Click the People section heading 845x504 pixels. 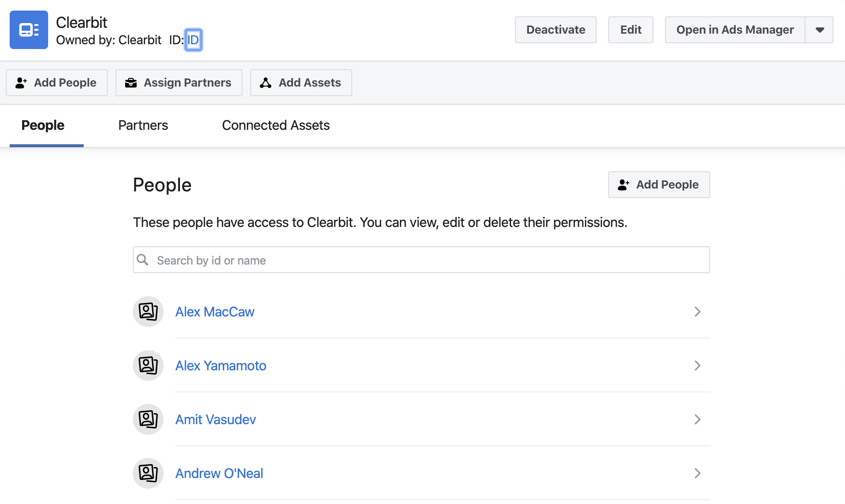162,185
